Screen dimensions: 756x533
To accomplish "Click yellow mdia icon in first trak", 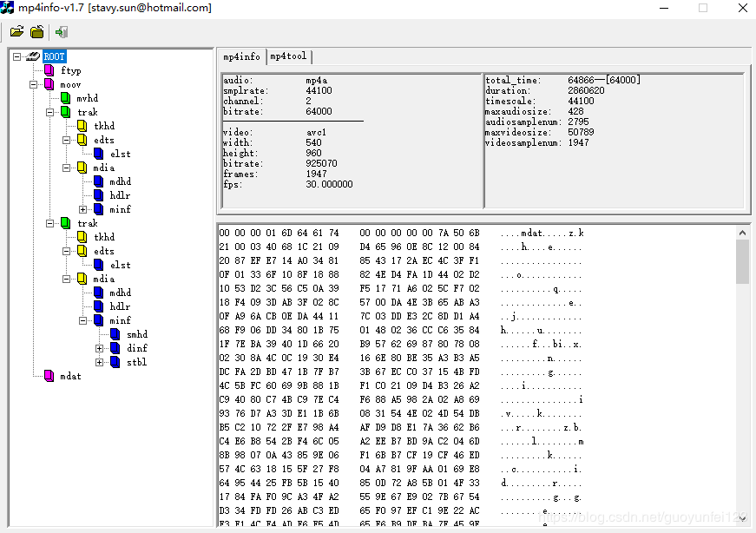I will pos(82,168).
